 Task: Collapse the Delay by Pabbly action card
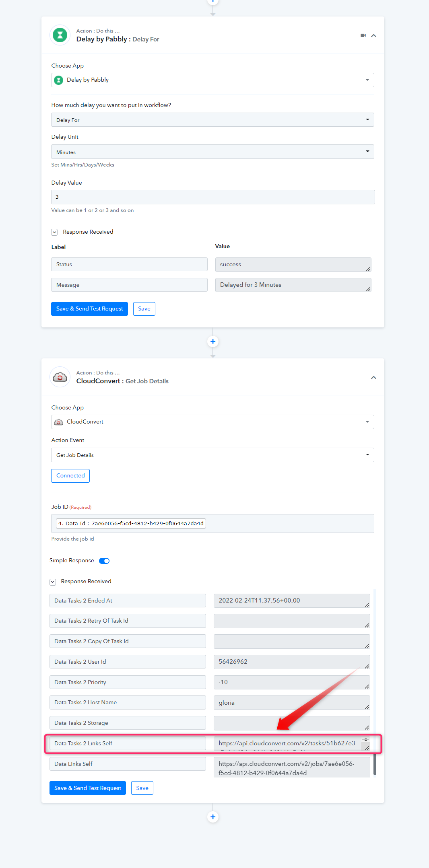tap(373, 35)
